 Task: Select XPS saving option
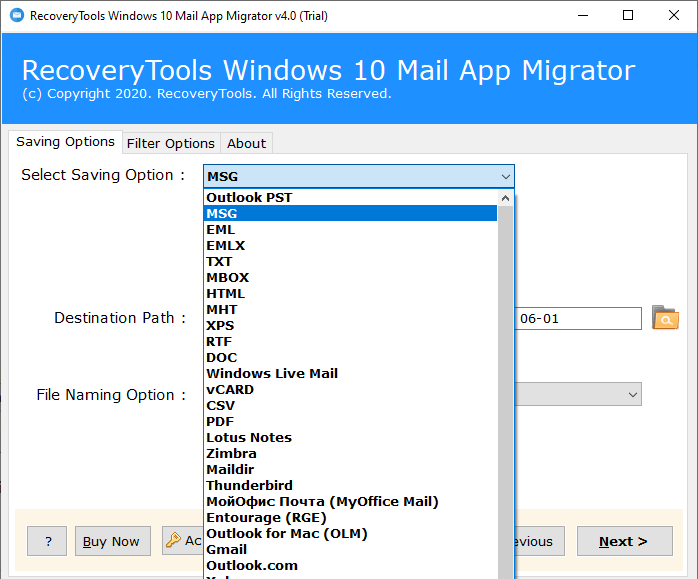coord(350,325)
